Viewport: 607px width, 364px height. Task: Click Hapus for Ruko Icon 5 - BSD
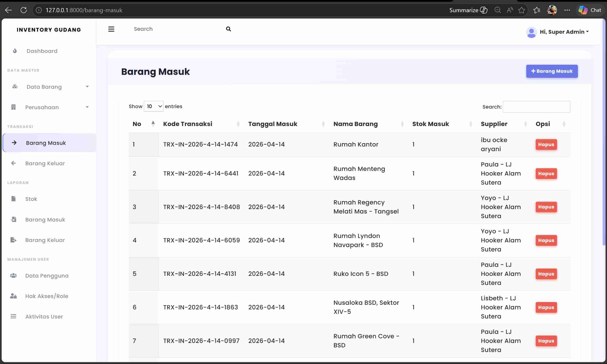click(546, 274)
